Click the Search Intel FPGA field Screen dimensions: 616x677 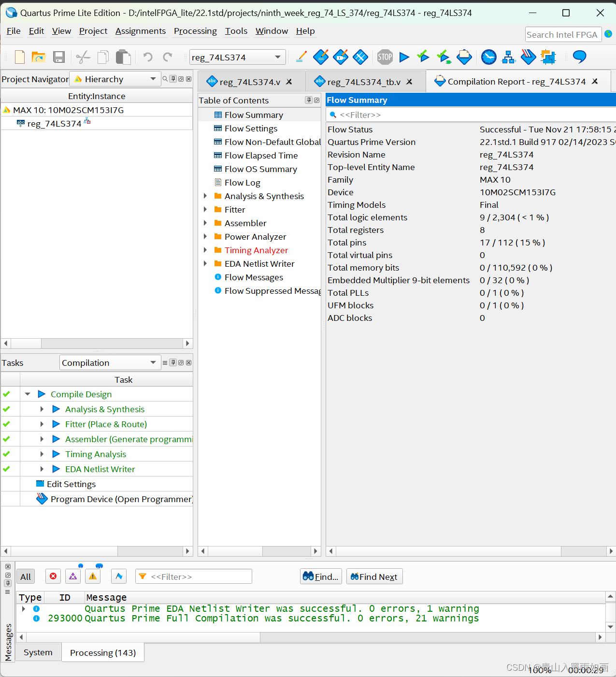coord(563,34)
